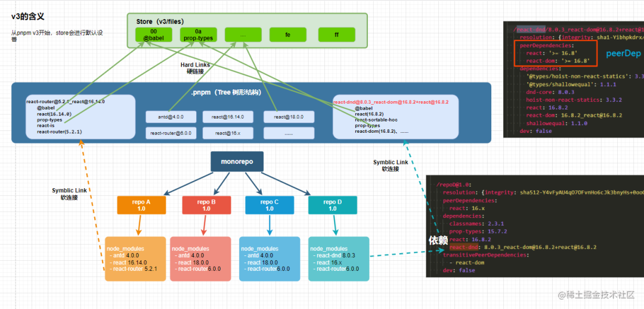Click the fe store folder box
The image size is (644, 309).
click(288, 35)
